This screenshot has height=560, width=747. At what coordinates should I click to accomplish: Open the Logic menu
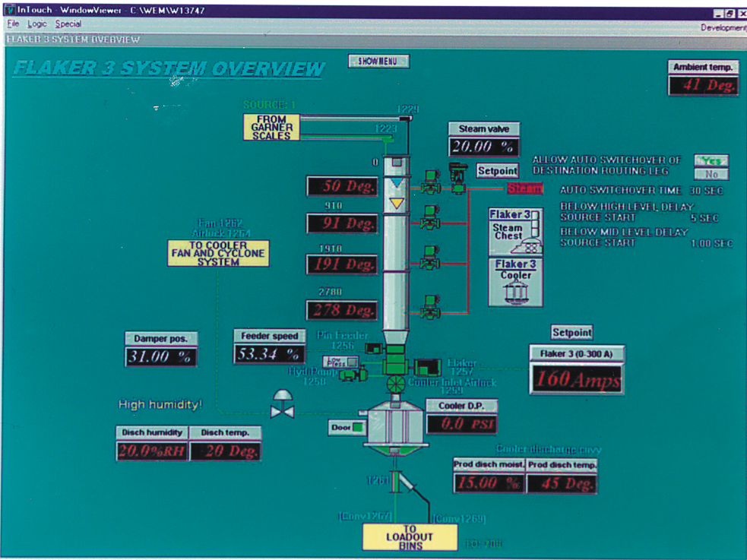click(x=36, y=24)
